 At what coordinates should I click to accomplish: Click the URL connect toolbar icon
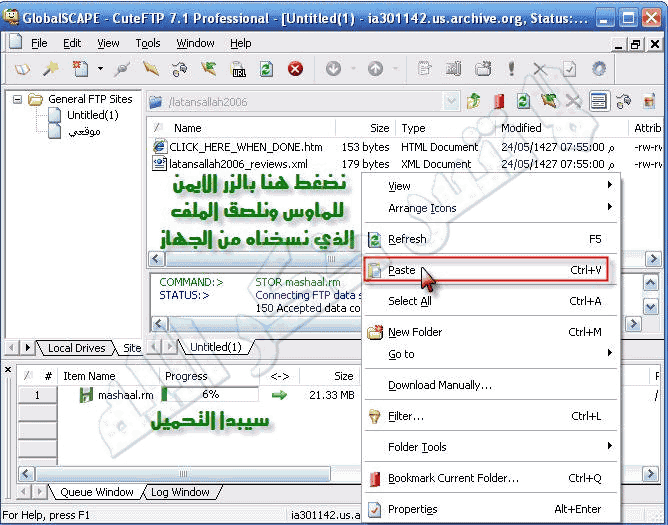tap(238, 69)
